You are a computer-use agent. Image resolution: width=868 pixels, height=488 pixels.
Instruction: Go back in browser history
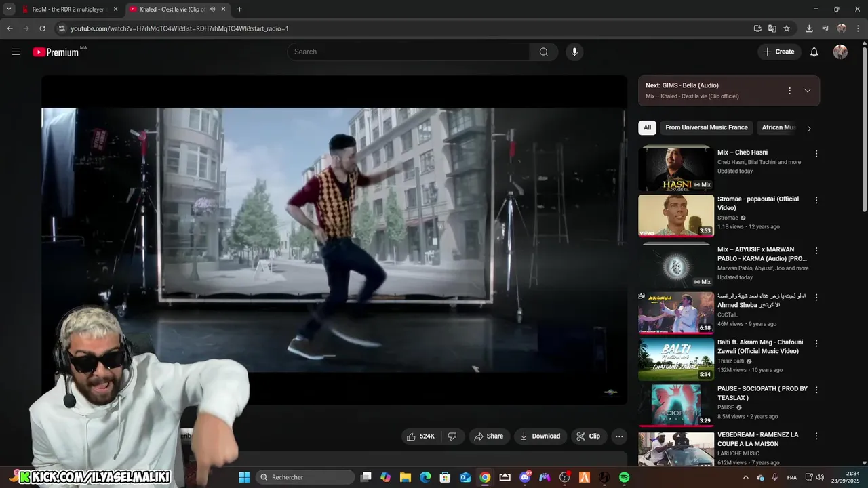click(x=9, y=28)
